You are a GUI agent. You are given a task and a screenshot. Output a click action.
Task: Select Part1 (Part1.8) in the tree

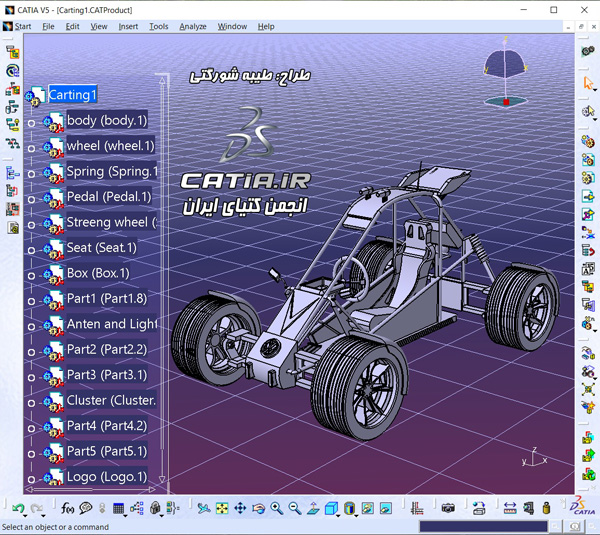[x=107, y=298]
